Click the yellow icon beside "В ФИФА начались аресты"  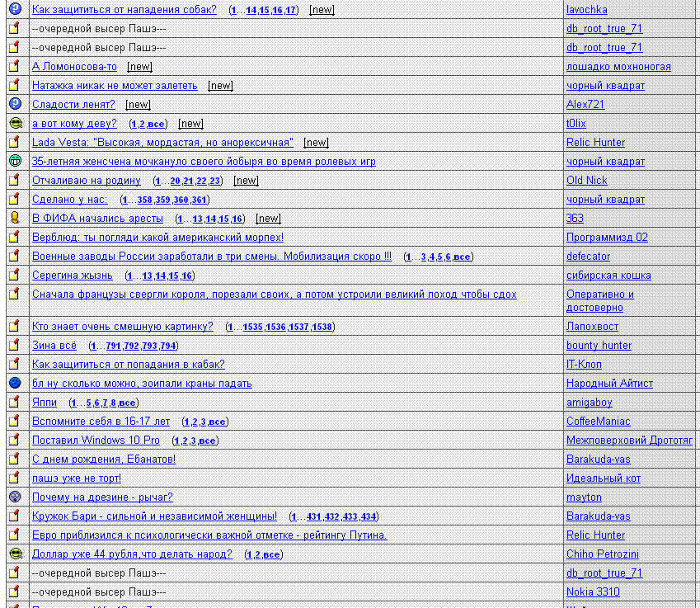click(14, 218)
